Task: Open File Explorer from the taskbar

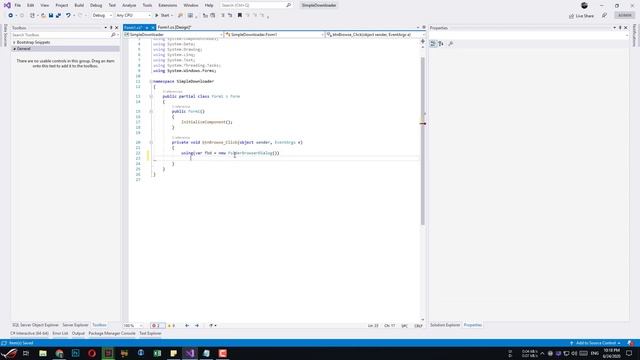Action: pos(43,353)
